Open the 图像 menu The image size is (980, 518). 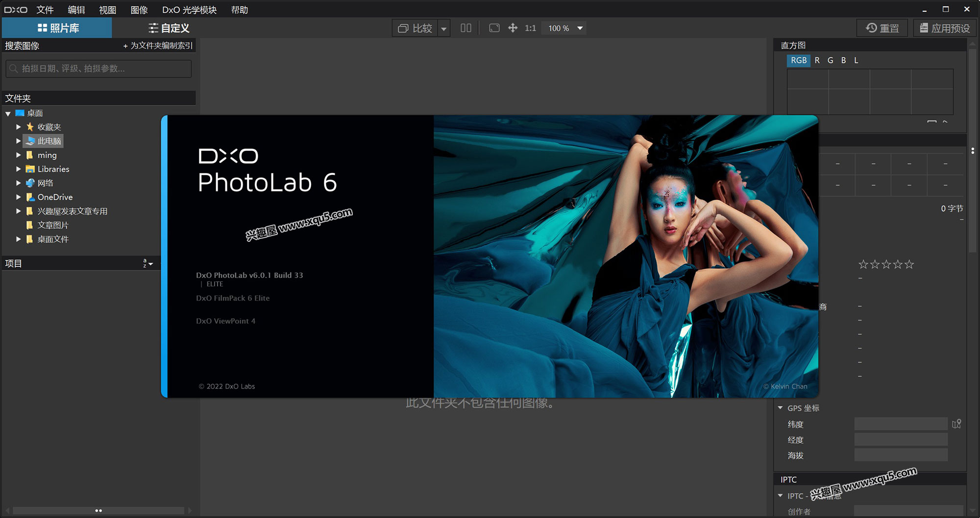coord(139,10)
